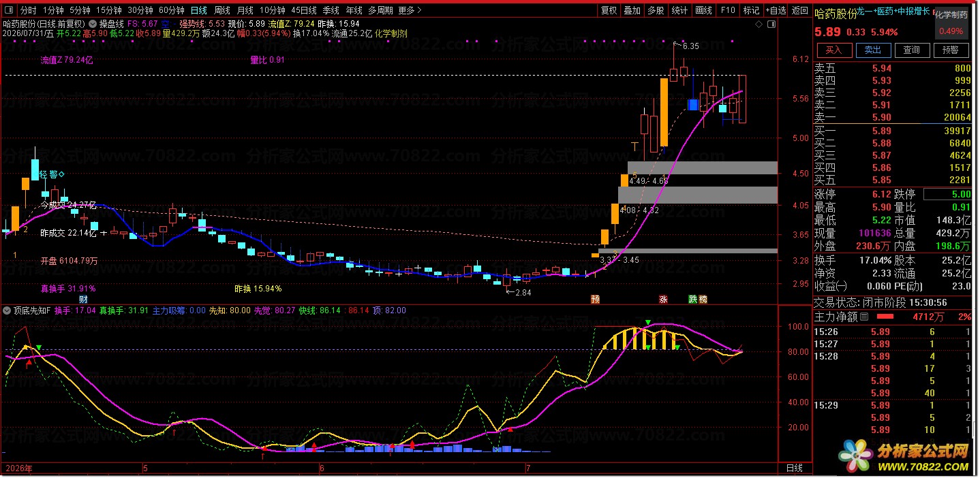Click the 买一 price 5.89
The image size is (980, 478).
882,131
